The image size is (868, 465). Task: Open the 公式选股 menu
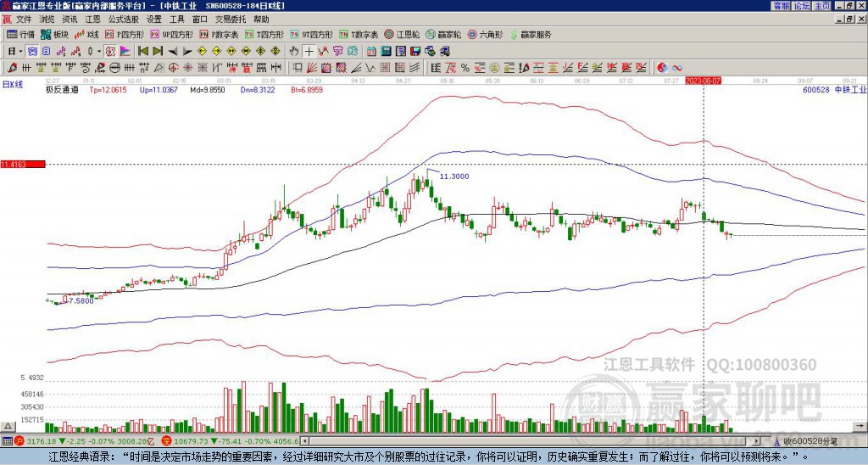(x=123, y=20)
